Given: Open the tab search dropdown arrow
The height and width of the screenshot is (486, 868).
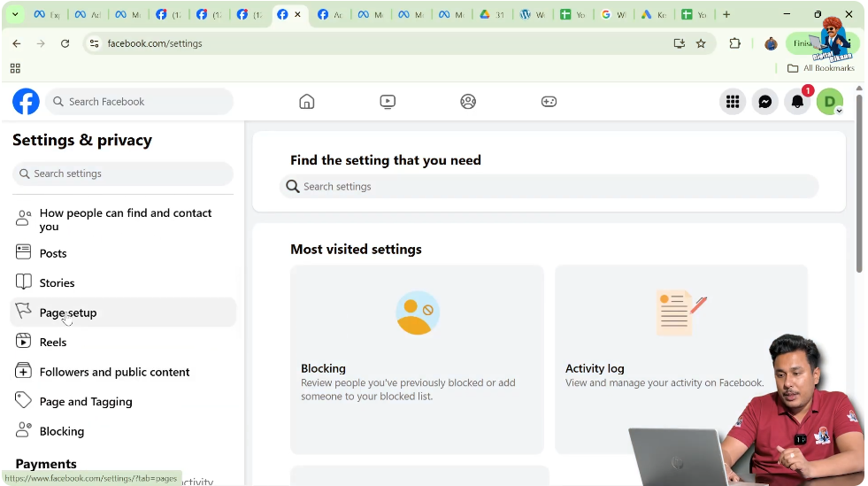Looking at the screenshot, I should [x=15, y=14].
